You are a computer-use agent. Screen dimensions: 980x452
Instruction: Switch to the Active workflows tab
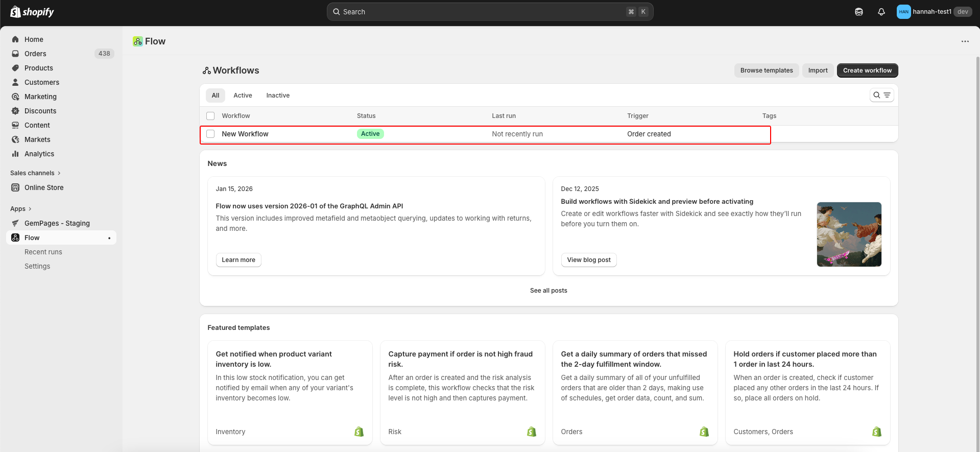click(243, 96)
